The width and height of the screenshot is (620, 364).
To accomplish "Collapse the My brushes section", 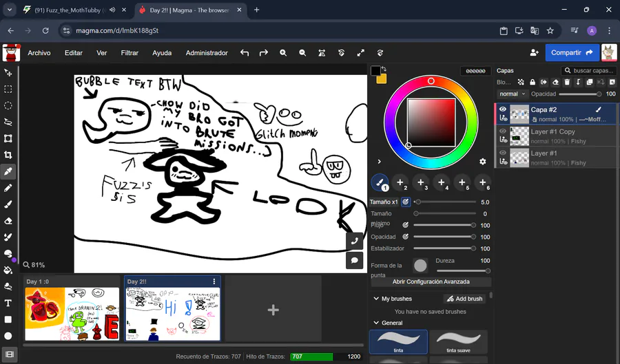I will [376, 299].
